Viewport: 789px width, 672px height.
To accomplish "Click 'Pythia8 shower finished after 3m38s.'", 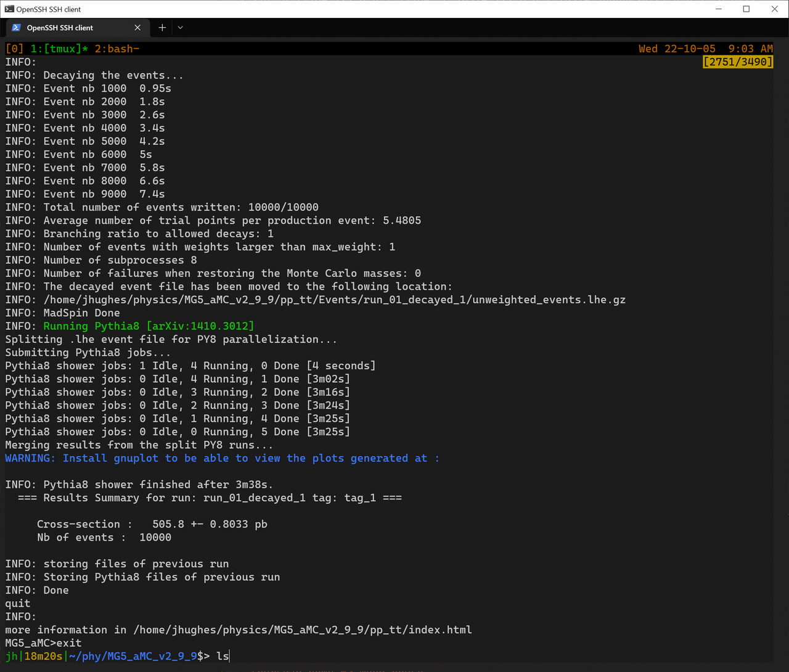I will [x=158, y=485].
